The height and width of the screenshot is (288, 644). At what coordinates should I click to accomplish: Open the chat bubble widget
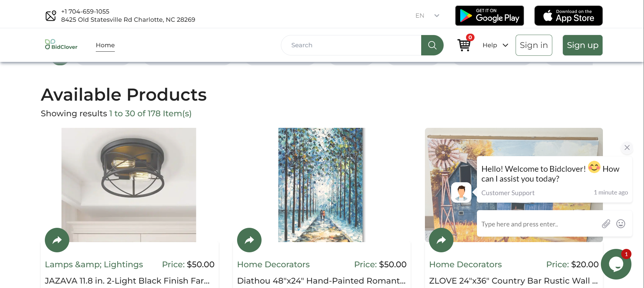click(616, 264)
